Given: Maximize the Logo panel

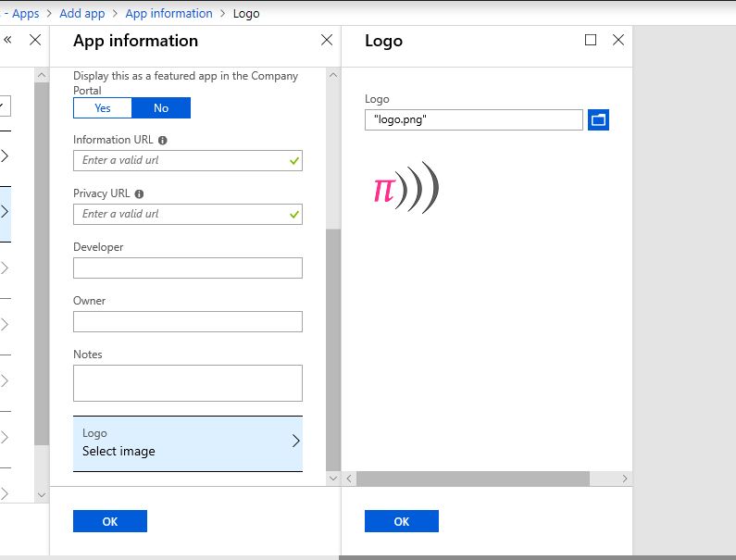Looking at the screenshot, I should point(591,40).
